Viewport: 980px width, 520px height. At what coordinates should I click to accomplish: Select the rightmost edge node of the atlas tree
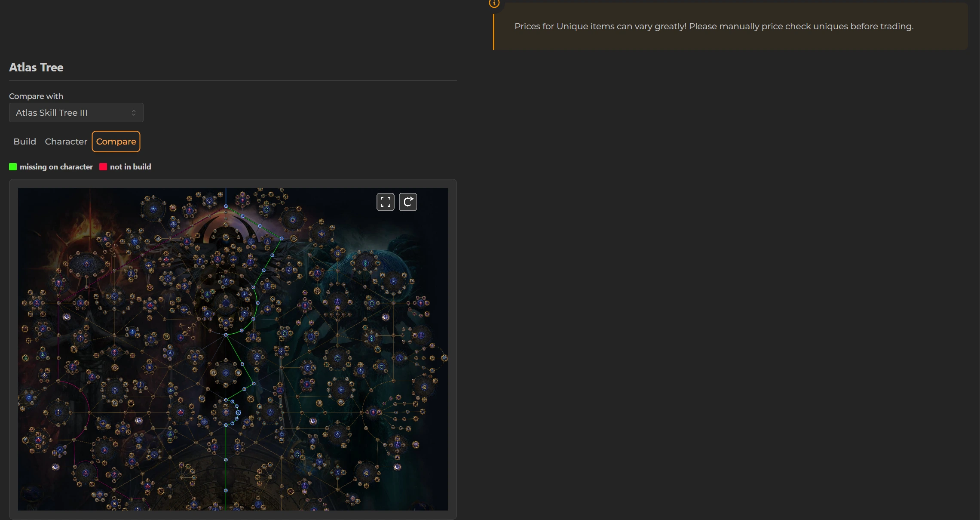(444, 358)
